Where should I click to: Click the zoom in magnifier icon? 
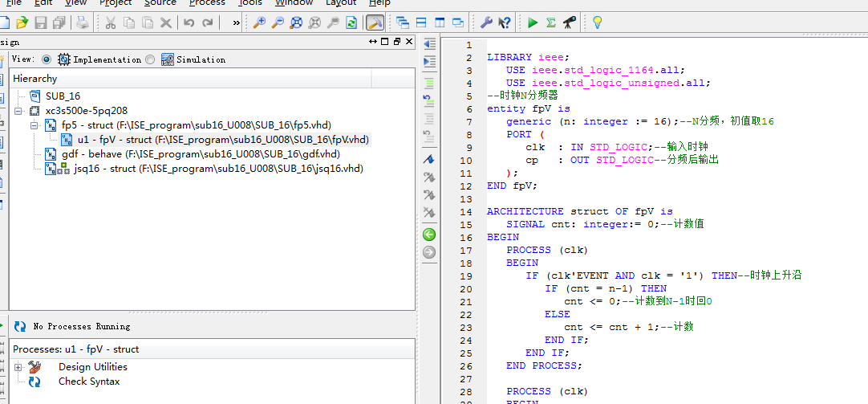coord(259,22)
